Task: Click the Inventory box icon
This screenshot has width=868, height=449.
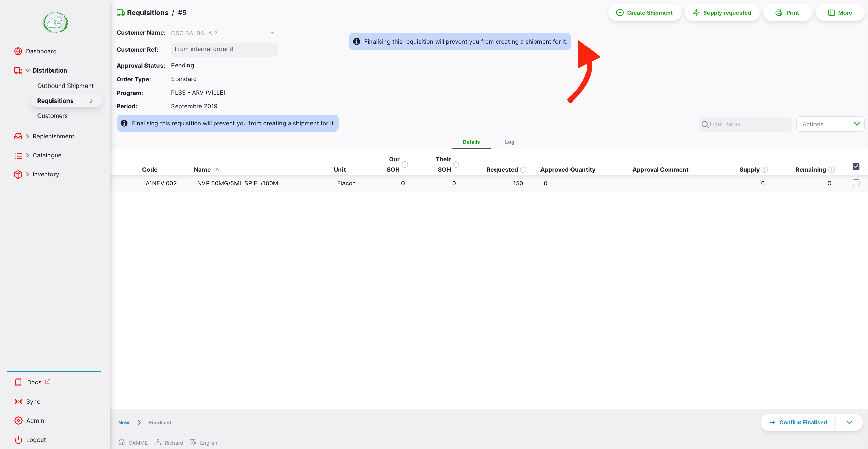Action: [x=18, y=174]
